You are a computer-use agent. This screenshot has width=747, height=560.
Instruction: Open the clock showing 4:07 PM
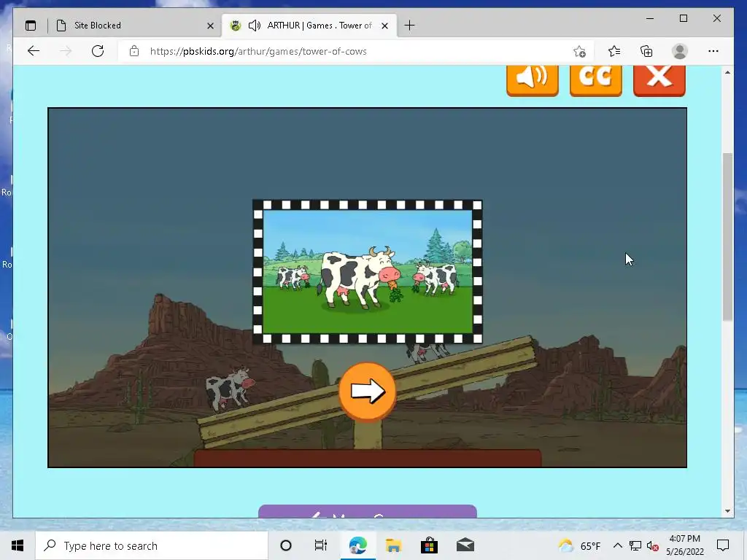(684, 545)
